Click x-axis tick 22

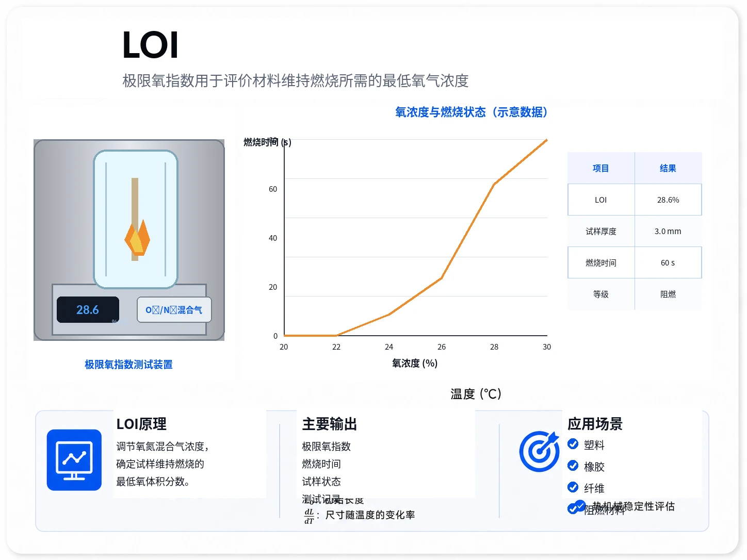pyautogui.click(x=336, y=347)
